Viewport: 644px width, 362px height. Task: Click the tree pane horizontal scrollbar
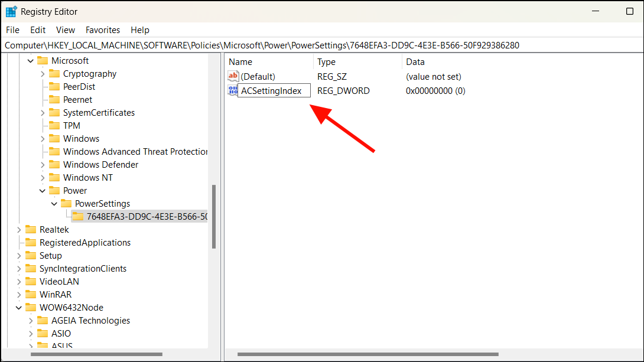pos(96,354)
